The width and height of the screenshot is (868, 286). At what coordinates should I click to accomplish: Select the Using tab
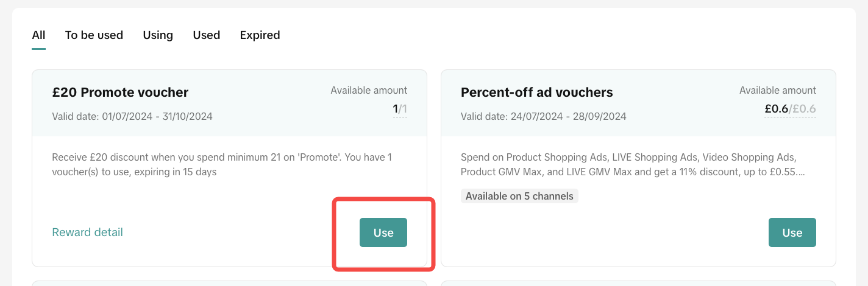click(158, 35)
